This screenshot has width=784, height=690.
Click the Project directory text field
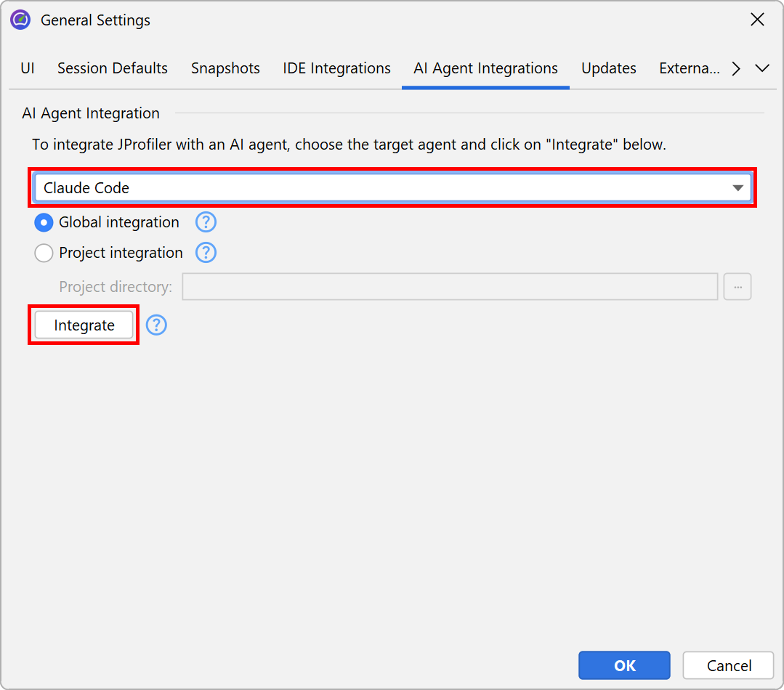coord(450,287)
